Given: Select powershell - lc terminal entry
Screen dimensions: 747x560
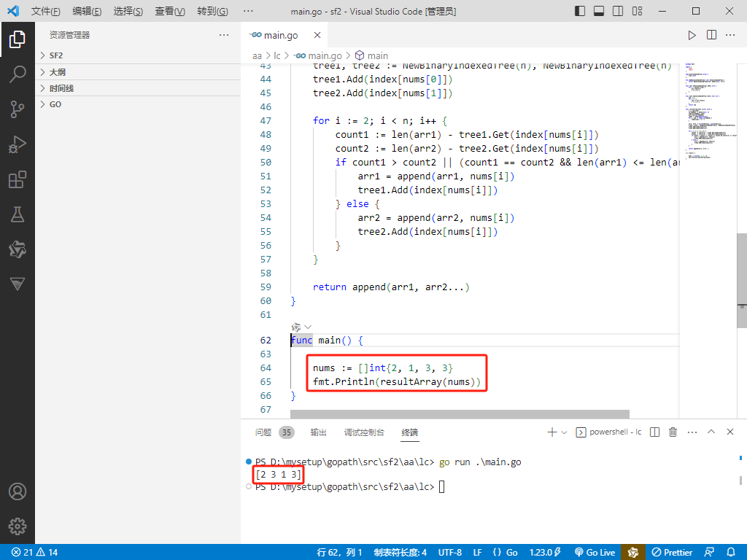Looking at the screenshot, I should [x=609, y=432].
